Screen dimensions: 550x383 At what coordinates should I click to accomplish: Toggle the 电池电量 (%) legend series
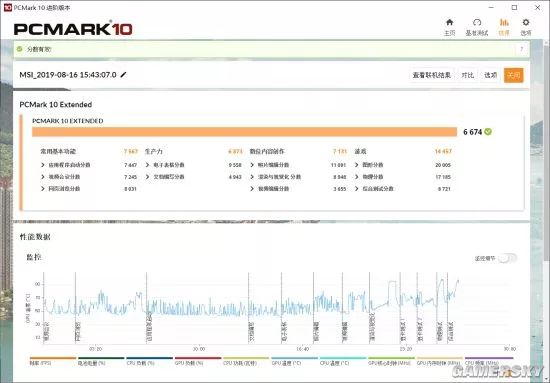pyautogui.click(x=101, y=361)
